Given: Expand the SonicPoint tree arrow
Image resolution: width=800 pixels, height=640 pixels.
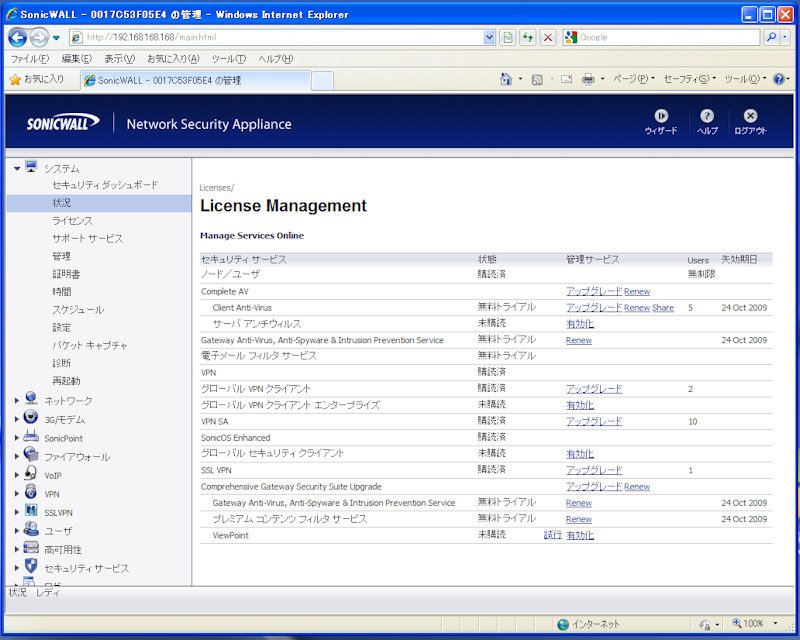Looking at the screenshot, I should coord(17,438).
